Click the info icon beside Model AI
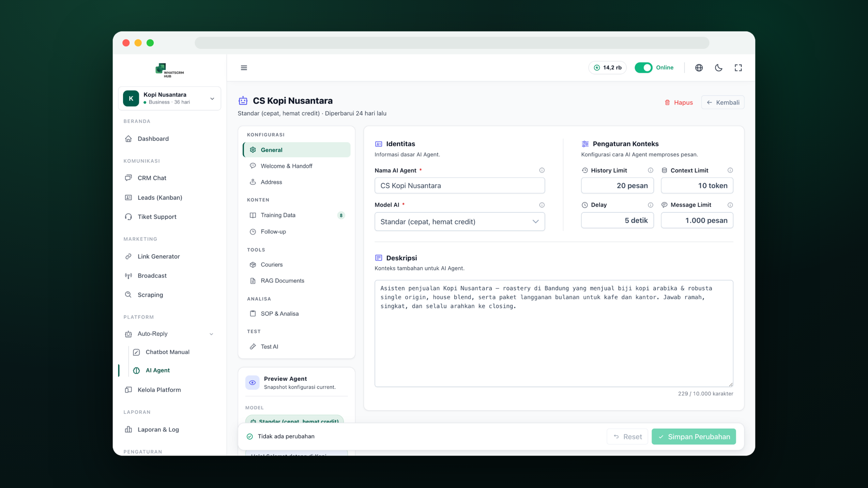This screenshot has width=868, height=488. click(542, 205)
